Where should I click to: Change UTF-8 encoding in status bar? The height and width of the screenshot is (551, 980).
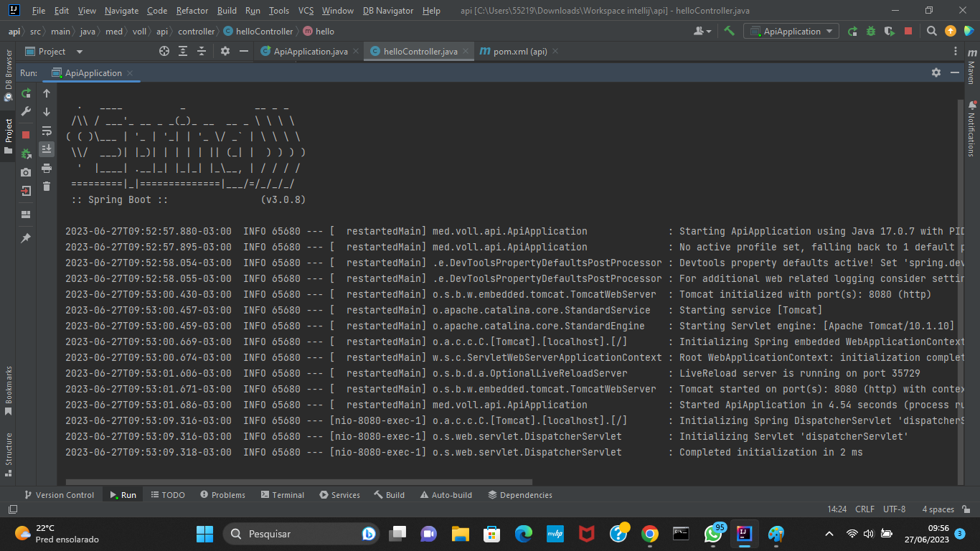tap(895, 509)
